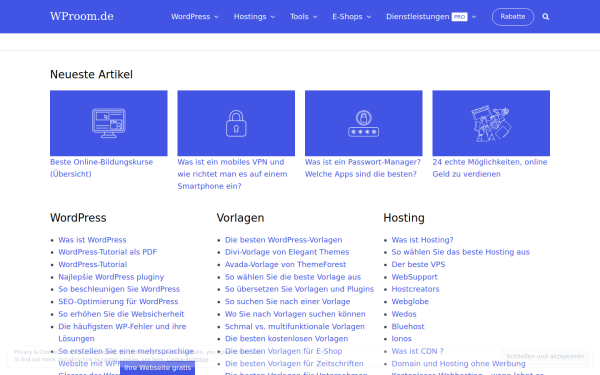The width and height of the screenshot is (600, 375).
Task: Open Die häufigsten WP-Fehler link
Action: (122, 333)
